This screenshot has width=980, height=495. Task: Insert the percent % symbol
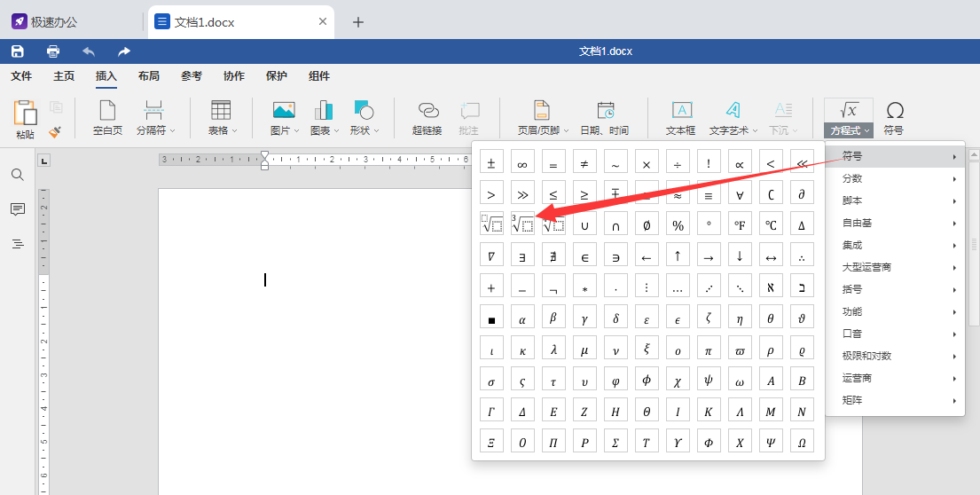tap(678, 224)
